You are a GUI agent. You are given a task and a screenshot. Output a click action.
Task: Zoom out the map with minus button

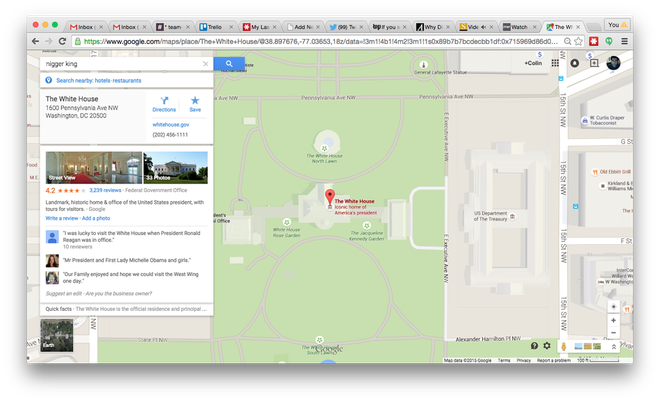pyautogui.click(x=613, y=333)
